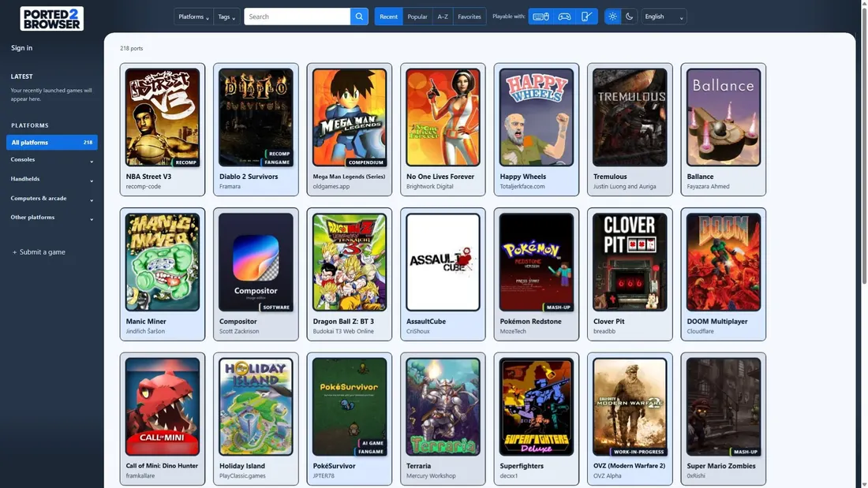
Task: Click 'Brightwork Digital' author text
Action: 429,187
